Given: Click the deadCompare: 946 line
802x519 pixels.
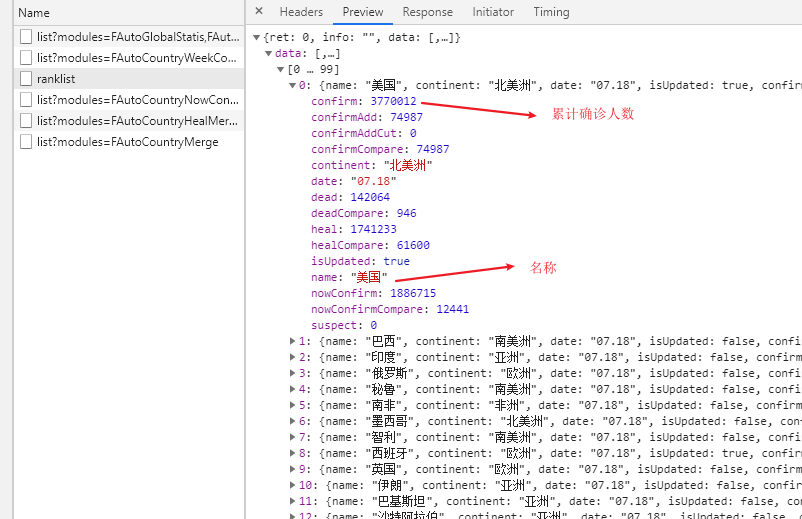Looking at the screenshot, I should pos(364,213).
